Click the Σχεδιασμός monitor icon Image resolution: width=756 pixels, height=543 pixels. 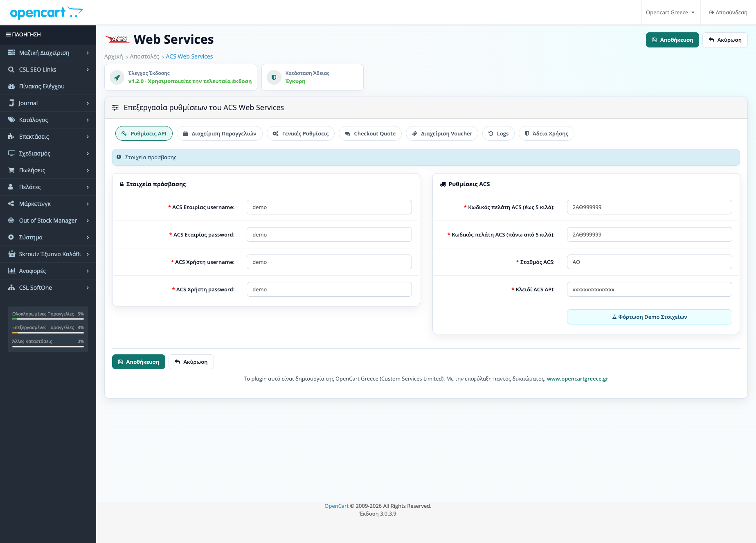(x=11, y=153)
